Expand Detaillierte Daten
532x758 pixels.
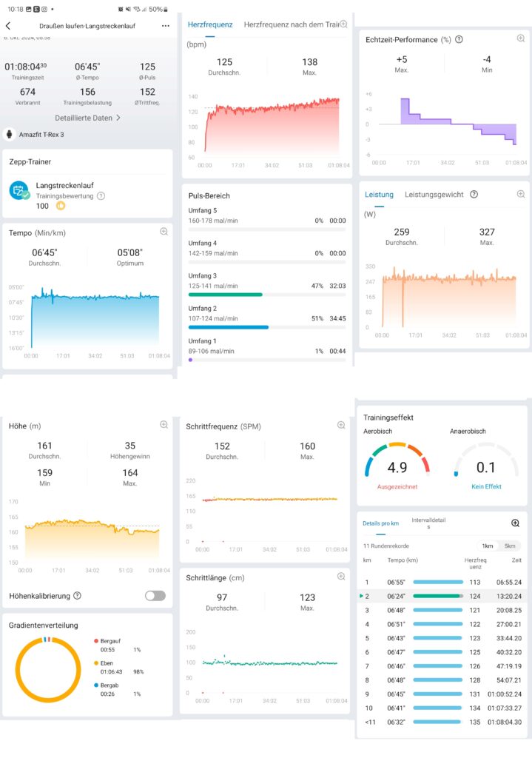[x=87, y=118]
